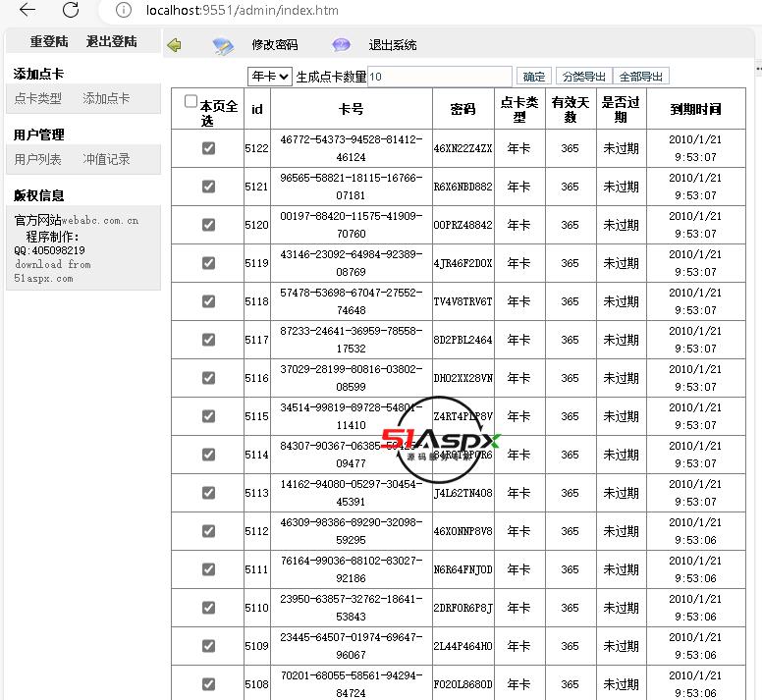This screenshot has width=762, height=700.
Task: Uncheck the checkbox for row 5118
Action: (x=208, y=301)
